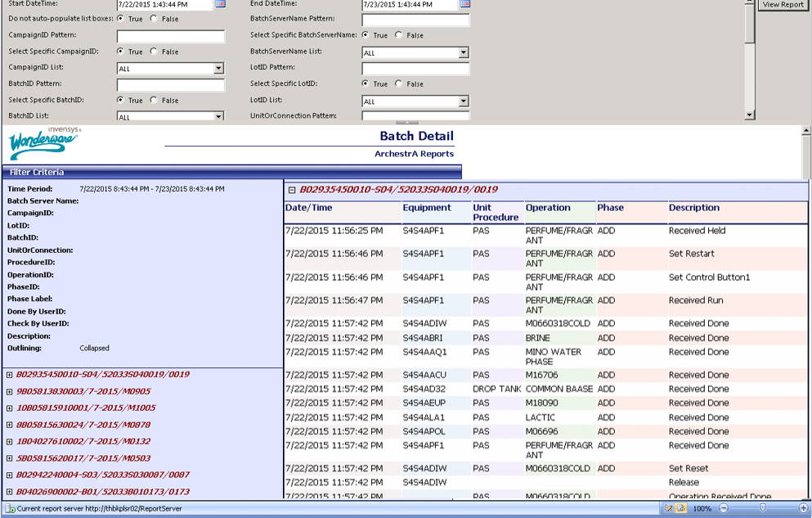812x518 pixels.
Task: Click the pencil edit icon in the status bar
Action: point(668,507)
